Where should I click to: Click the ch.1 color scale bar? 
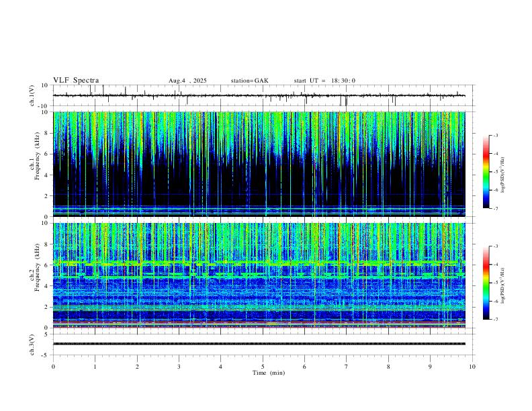486,172
